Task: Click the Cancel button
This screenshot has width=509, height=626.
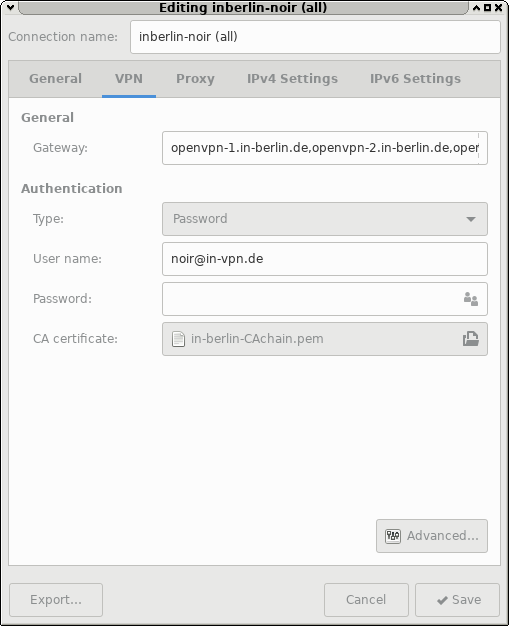Action: (x=366, y=600)
